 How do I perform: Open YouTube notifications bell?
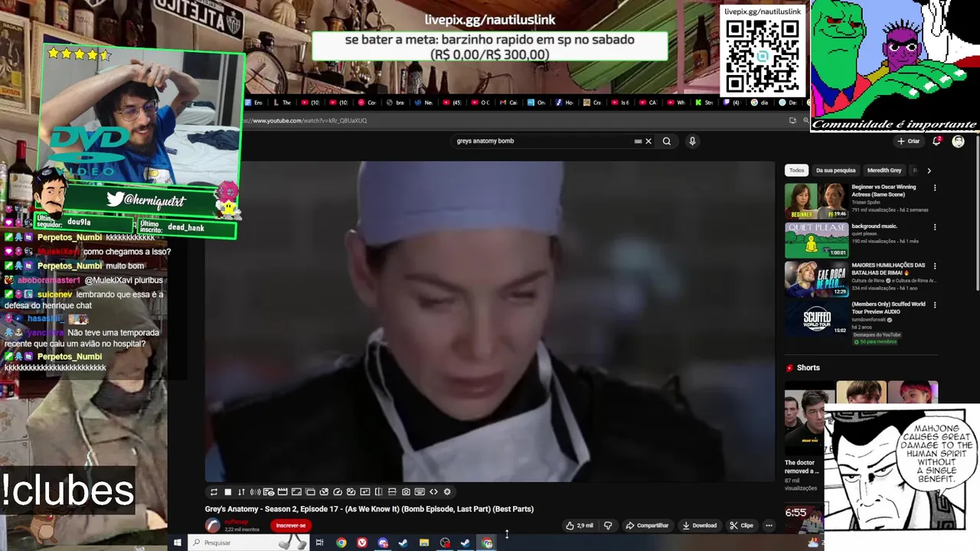[937, 142]
